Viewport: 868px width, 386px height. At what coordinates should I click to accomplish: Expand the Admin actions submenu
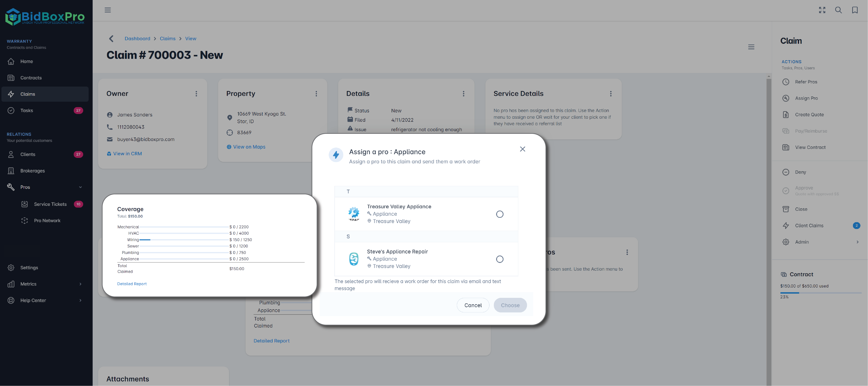[x=857, y=242]
